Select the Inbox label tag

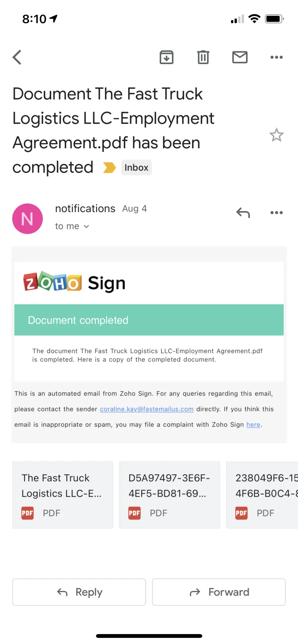tap(136, 168)
